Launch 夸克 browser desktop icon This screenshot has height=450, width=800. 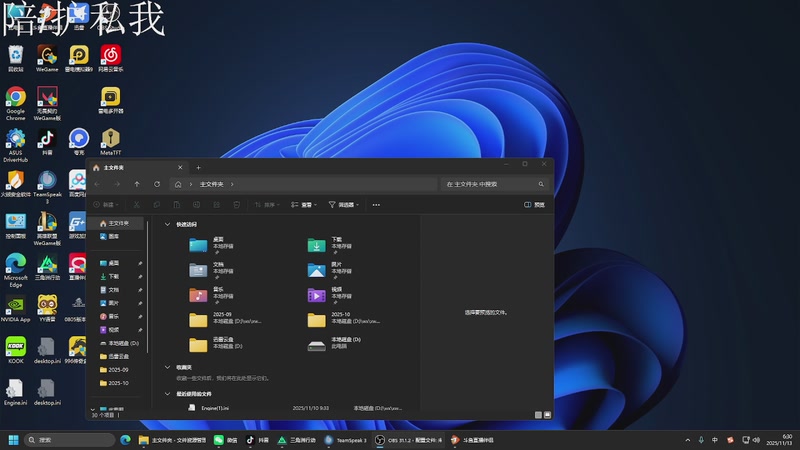tap(79, 142)
